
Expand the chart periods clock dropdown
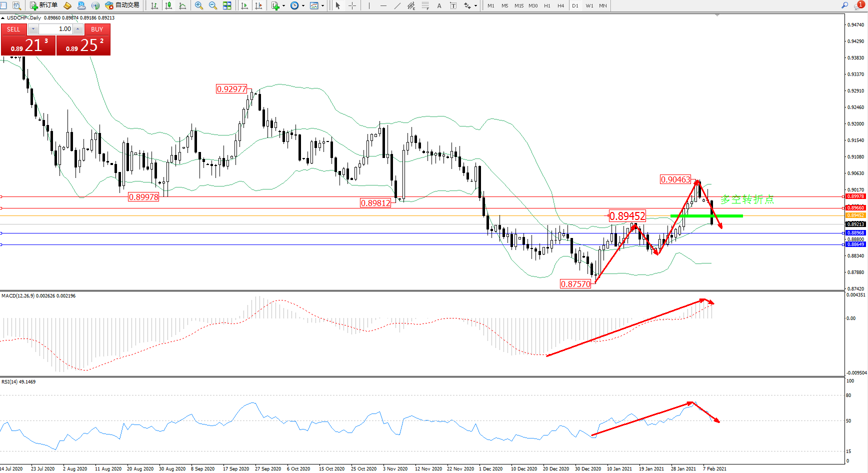pos(303,6)
